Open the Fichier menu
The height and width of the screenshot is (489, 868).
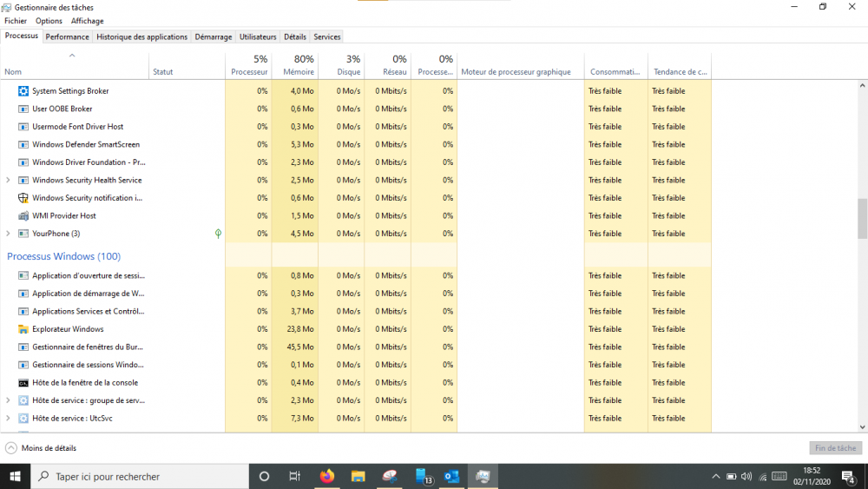click(16, 21)
